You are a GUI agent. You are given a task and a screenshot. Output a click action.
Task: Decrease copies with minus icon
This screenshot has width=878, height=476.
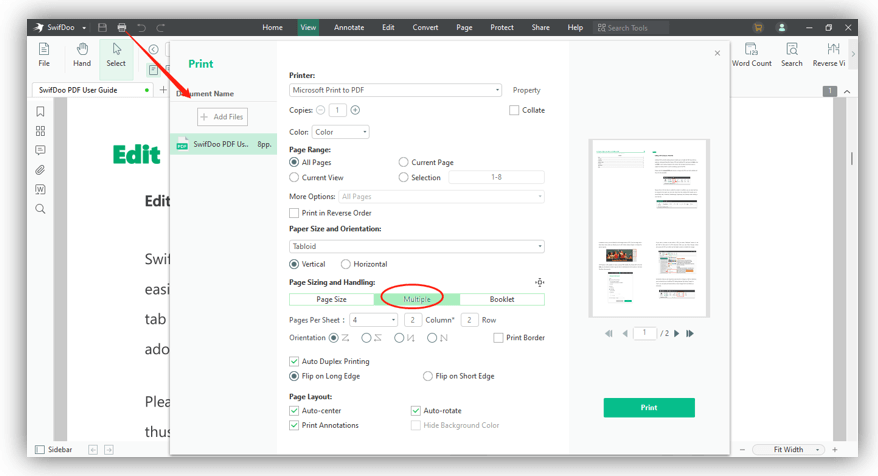pyautogui.click(x=320, y=110)
